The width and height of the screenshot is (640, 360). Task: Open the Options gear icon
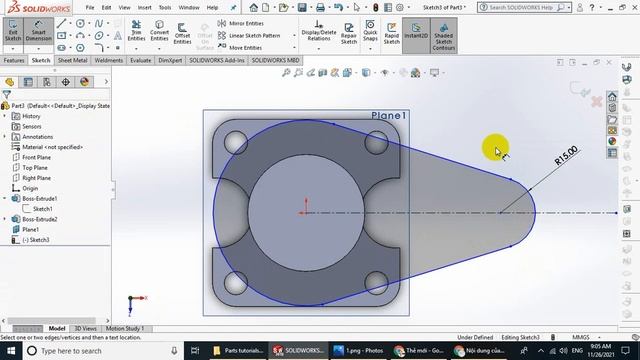(x=400, y=7)
